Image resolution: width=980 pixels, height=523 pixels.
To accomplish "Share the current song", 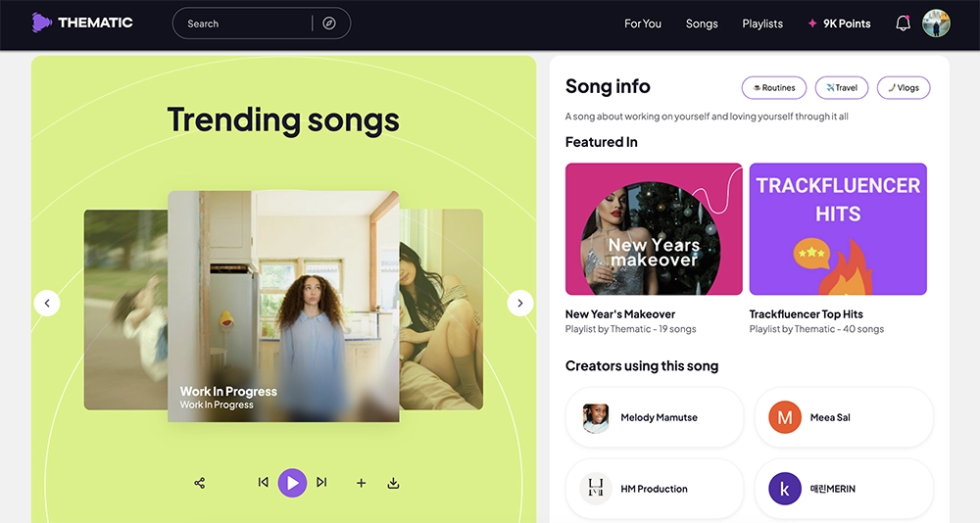I will (x=199, y=483).
